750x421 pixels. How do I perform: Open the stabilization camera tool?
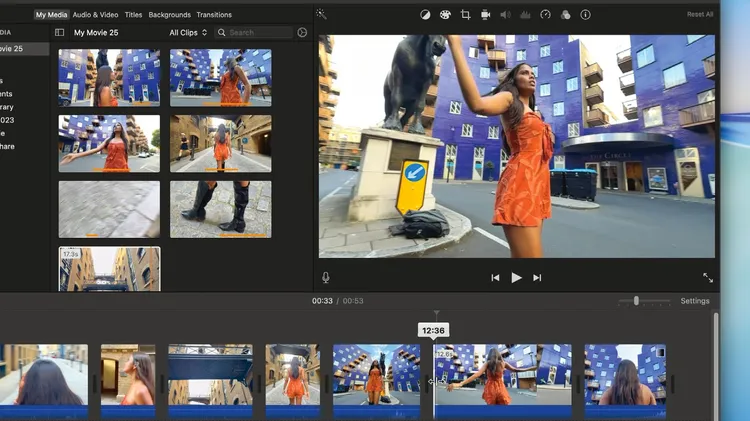click(485, 15)
